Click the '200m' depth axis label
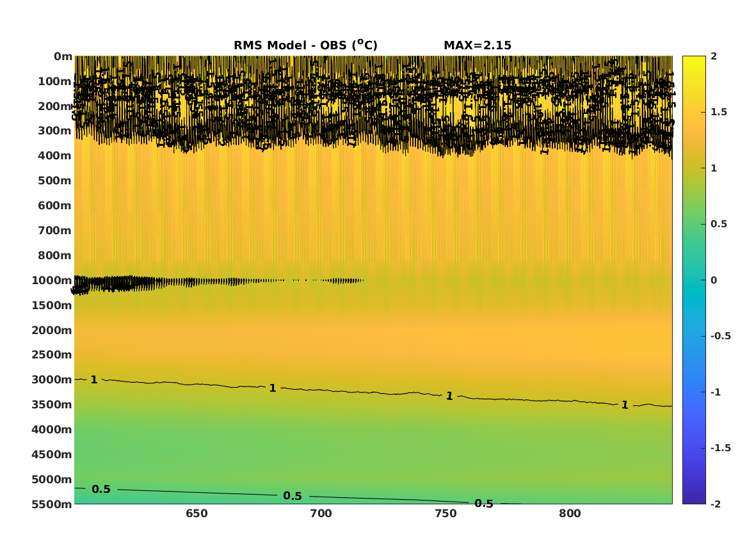 [x=55, y=106]
